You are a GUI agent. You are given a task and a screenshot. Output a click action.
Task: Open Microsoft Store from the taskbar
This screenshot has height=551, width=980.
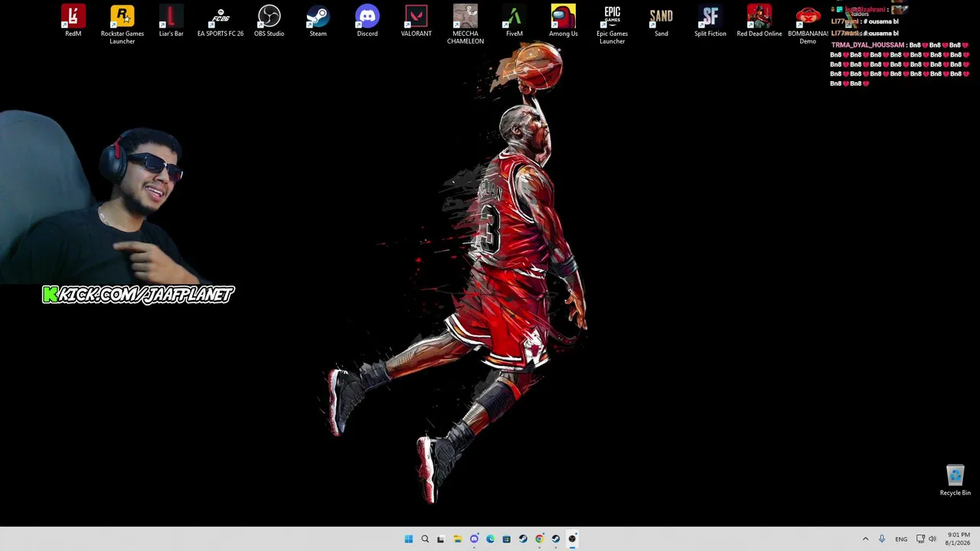point(507,539)
